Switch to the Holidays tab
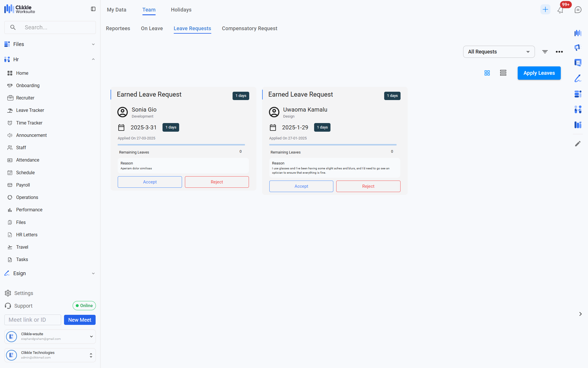The width and height of the screenshot is (588, 368). (x=181, y=10)
